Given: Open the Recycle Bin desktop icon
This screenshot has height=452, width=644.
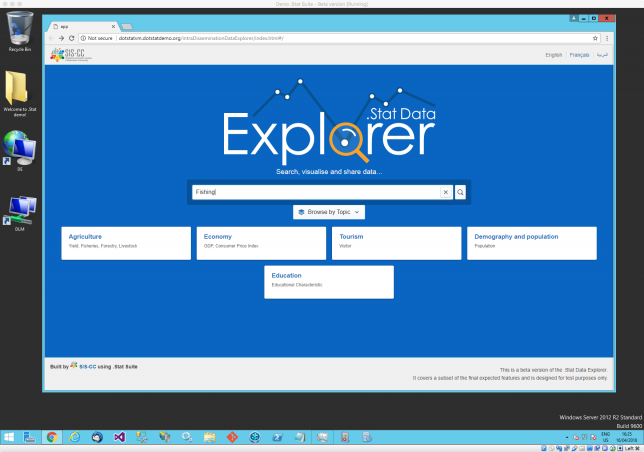Looking at the screenshot, I should pyautogui.click(x=20, y=32).
